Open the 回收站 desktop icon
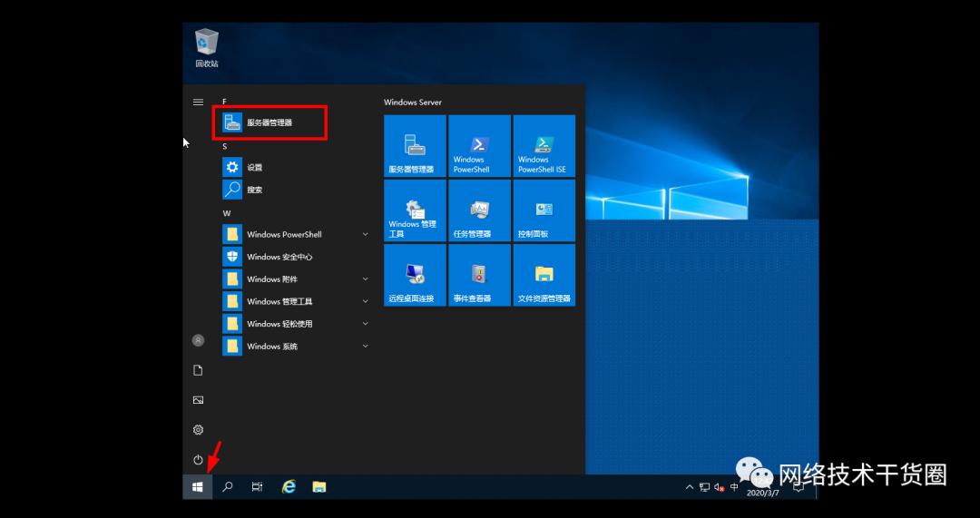Image resolution: width=980 pixels, height=518 pixels. [x=207, y=48]
